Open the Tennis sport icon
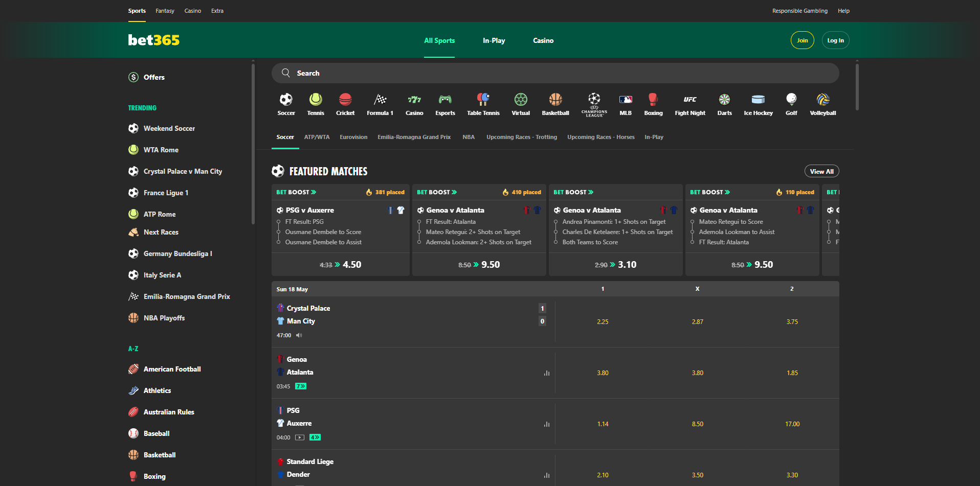This screenshot has width=980, height=486. (316, 99)
